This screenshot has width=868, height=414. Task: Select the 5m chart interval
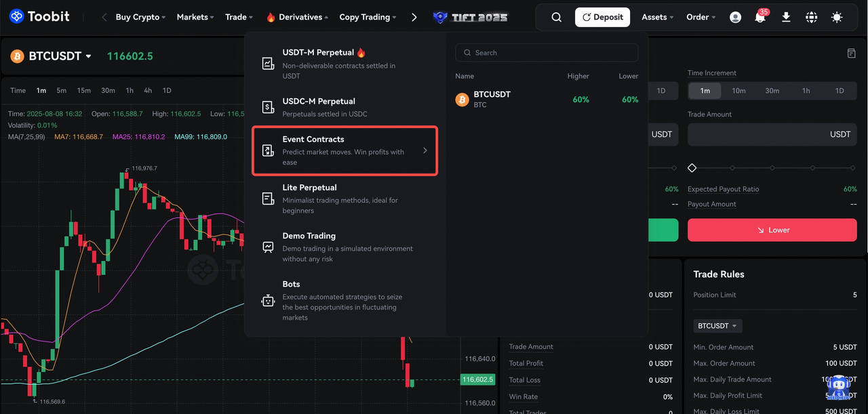coord(61,90)
